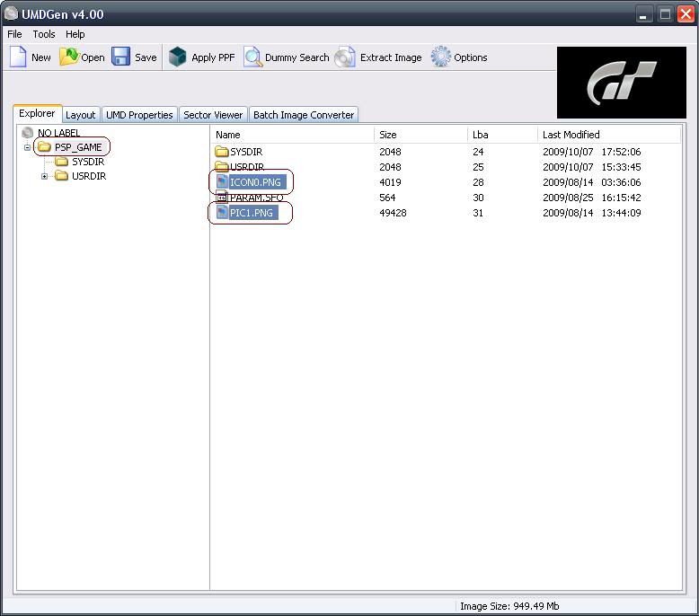
Task: Sort by the Last Modified column header
Action: pyautogui.click(x=609, y=135)
